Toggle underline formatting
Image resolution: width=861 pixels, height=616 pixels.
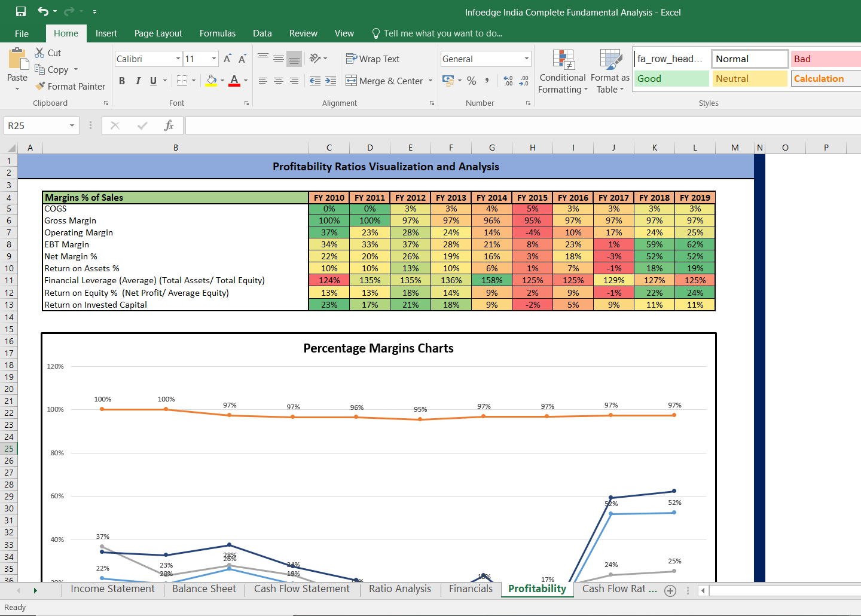[x=154, y=81]
